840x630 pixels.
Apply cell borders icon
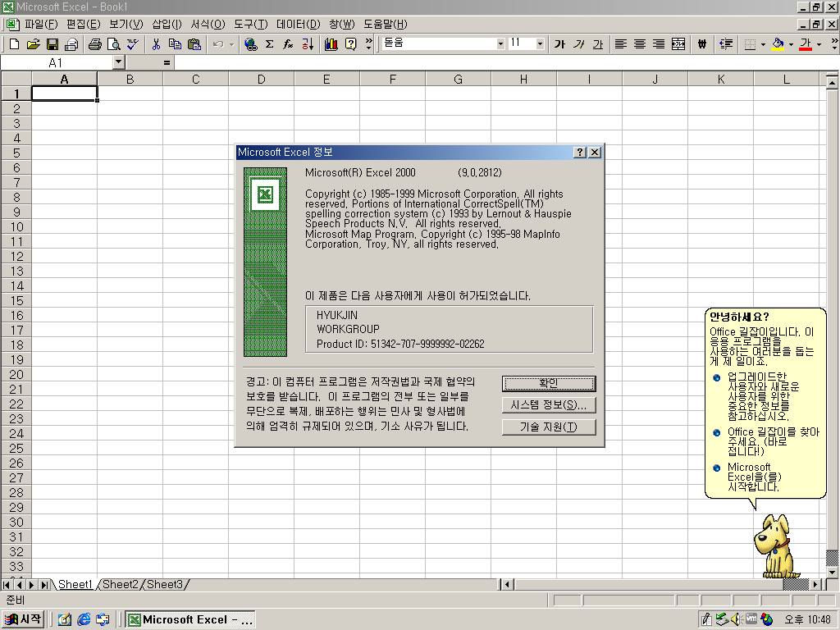[x=750, y=44]
